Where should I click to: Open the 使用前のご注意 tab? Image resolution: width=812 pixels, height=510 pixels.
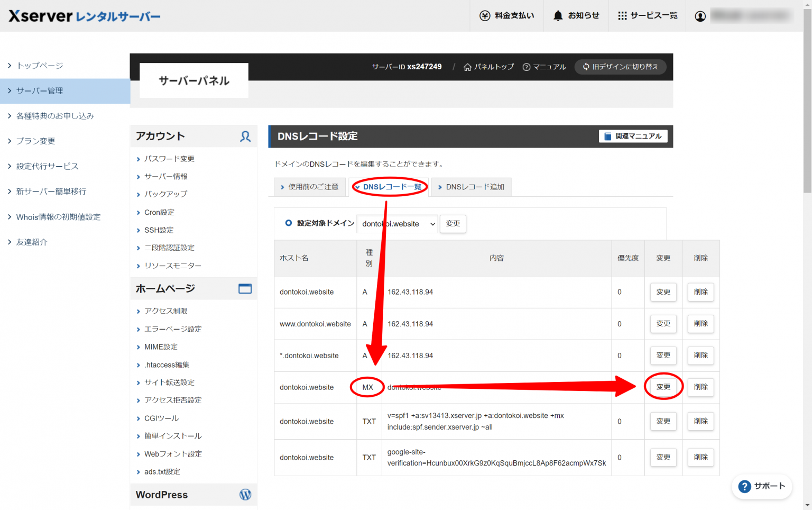click(x=310, y=187)
